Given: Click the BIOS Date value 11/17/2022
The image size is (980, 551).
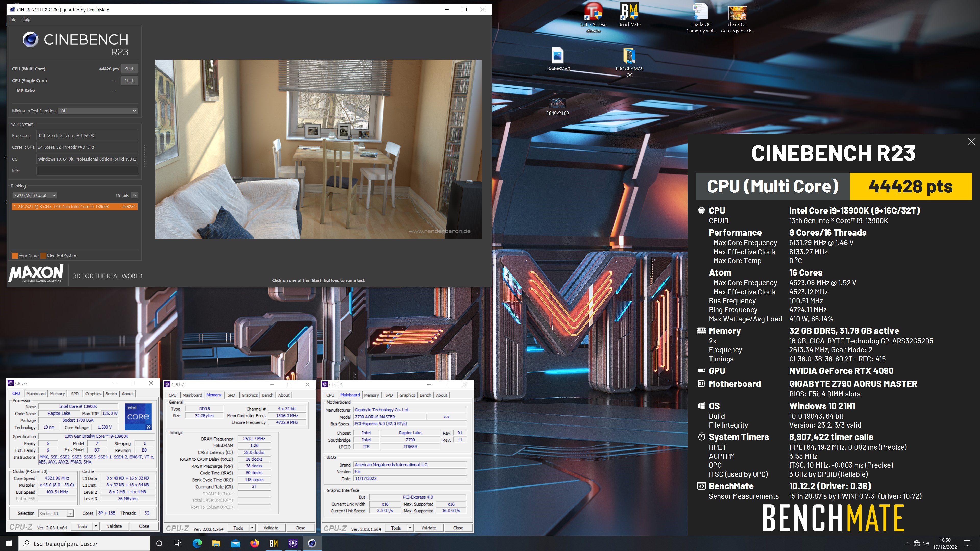Looking at the screenshot, I should tap(410, 479).
